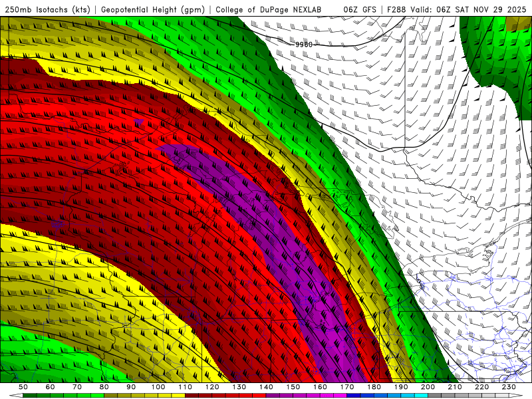532x399 pixels.
Task: Pick the dark blue color bar segment after 170
Action: tap(354, 396)
